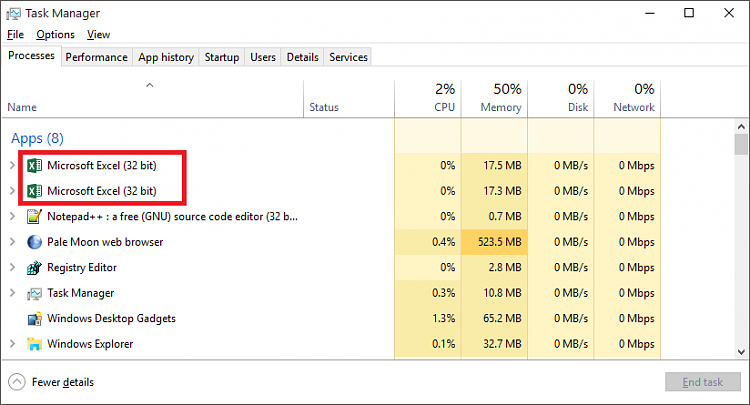The image size is (750, 405).
Task: Click the Task Manager row icon
Action: (x=34, y=293)
